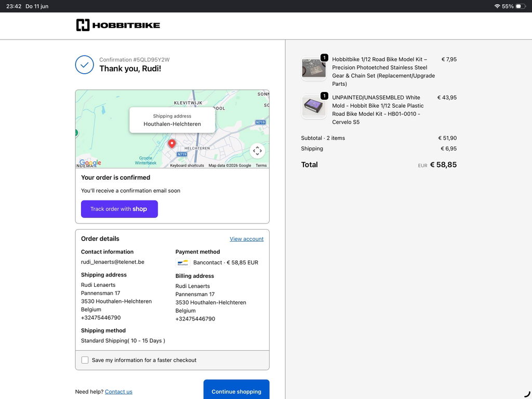
Task: Open the Cervelo S5 model kit thumbnail
Action: point(314,106)
